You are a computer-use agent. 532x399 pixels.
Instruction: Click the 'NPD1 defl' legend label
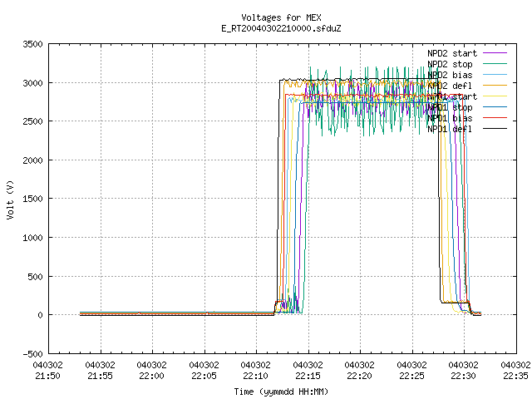[x=450, y=129]
